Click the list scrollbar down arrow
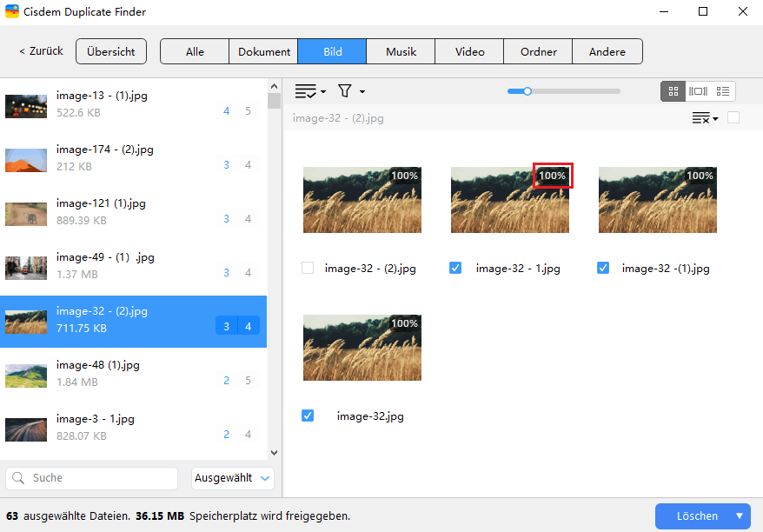This screenshot has width=763, height=532. click(274, 453)
